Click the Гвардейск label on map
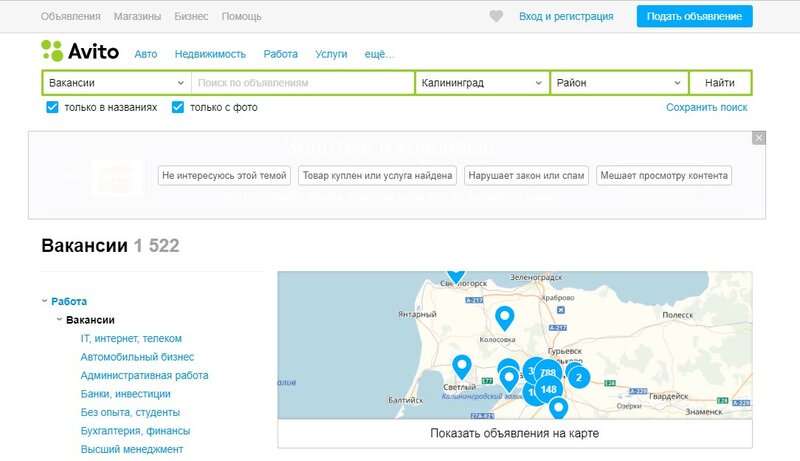The width and height of the screenshot is (800, 461). click(x=668, y=396)
